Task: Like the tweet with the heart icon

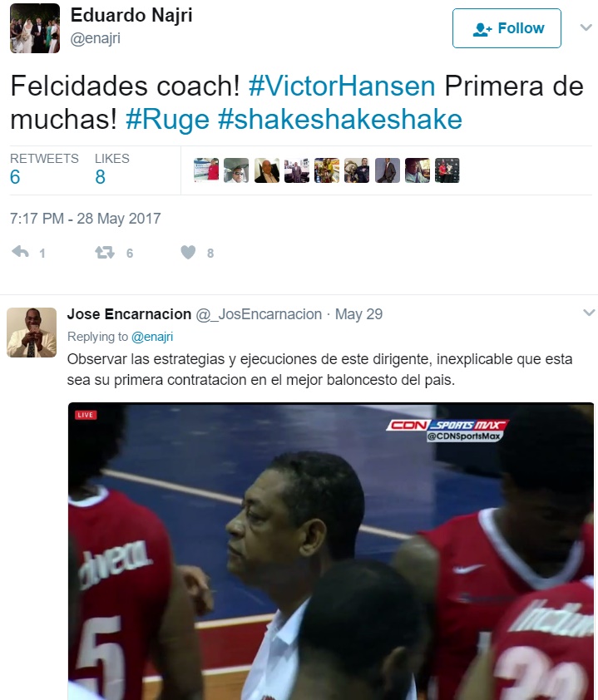Action: tap(188, 252)
